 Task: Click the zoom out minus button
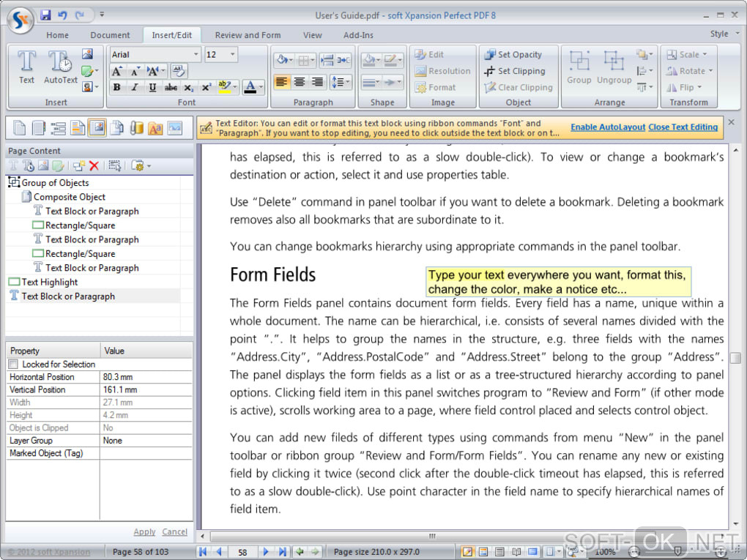pos(634,552)
